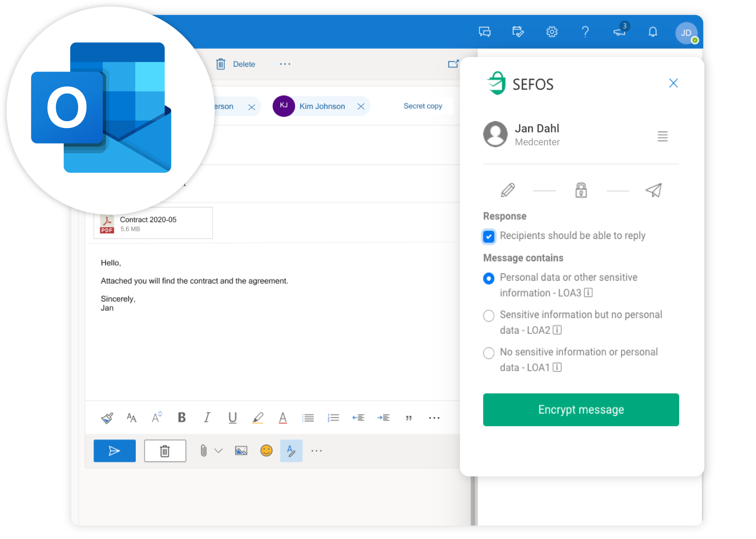Image resolution: width=756 pixels, height=539 pixels.
Task: Open the Contract 2020-05 PDF attachment
Action: [x=153, y=223]
